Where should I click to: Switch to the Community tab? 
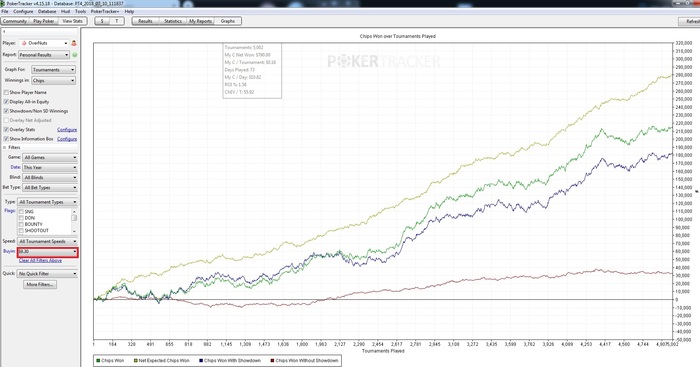15,21
